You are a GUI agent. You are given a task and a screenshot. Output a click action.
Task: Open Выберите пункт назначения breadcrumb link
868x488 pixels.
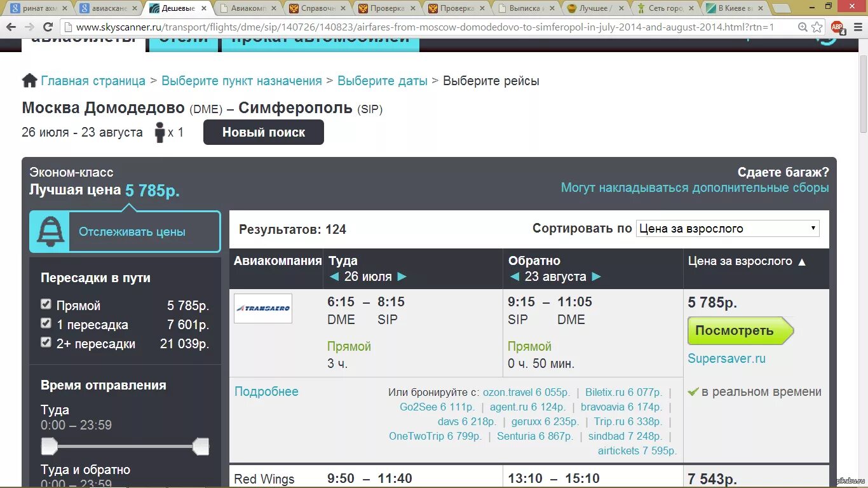pos(241,81)
